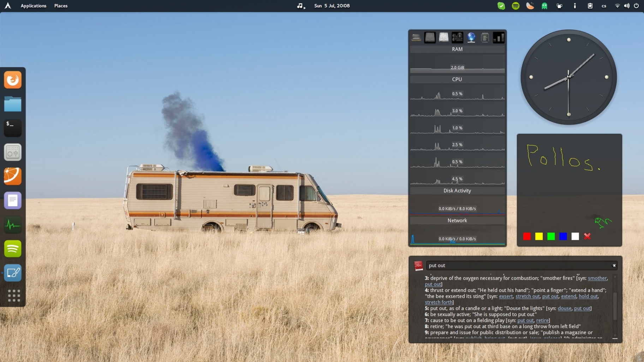Click the info 'i' tray icon

[x=575, y=6]
